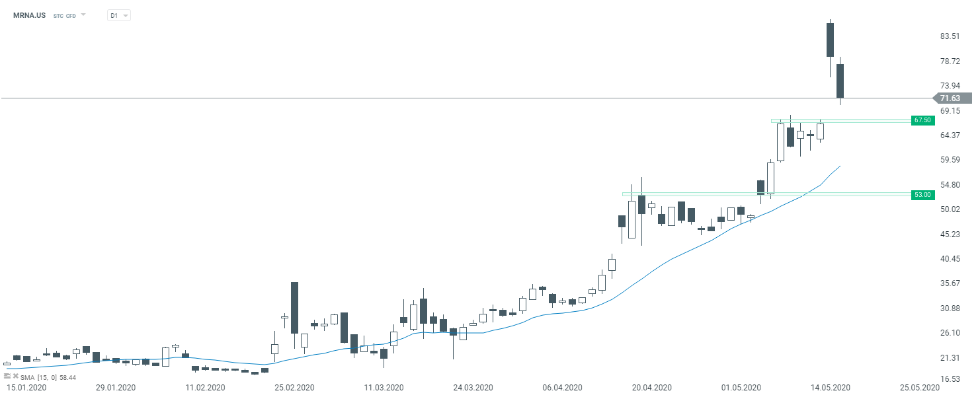Open the SMA indicator settings icon

7,376
